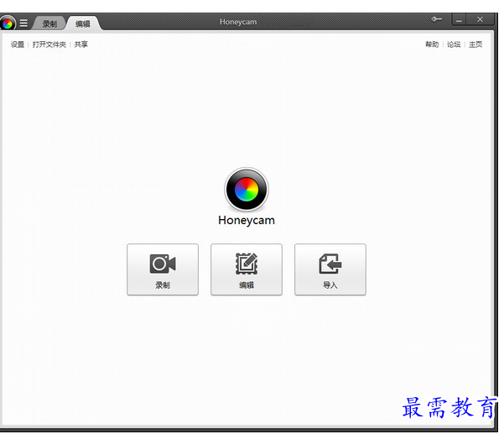Click the large 编辑 edit button

click(247, 269)
